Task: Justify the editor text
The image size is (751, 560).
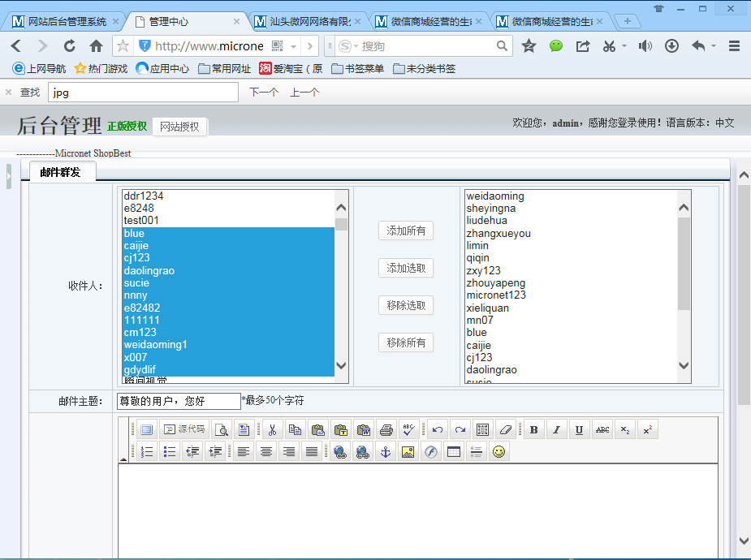Action: pyautogui.click(x=312, y=451)
